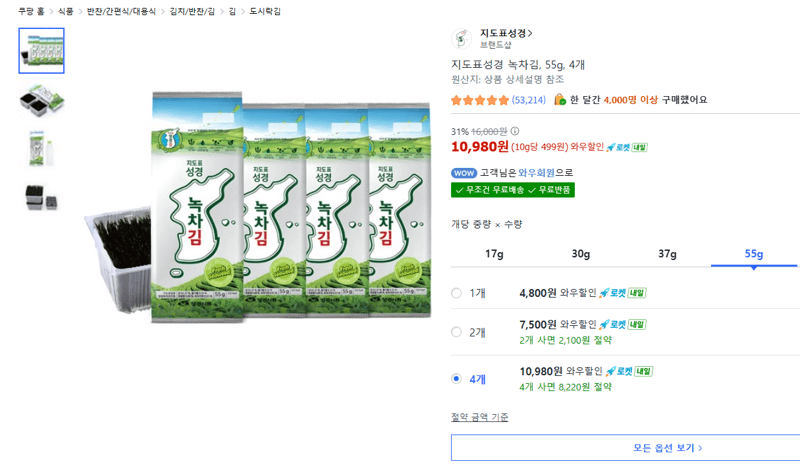Go to 도시락김 breadcrumb

[x=265, y=11]
